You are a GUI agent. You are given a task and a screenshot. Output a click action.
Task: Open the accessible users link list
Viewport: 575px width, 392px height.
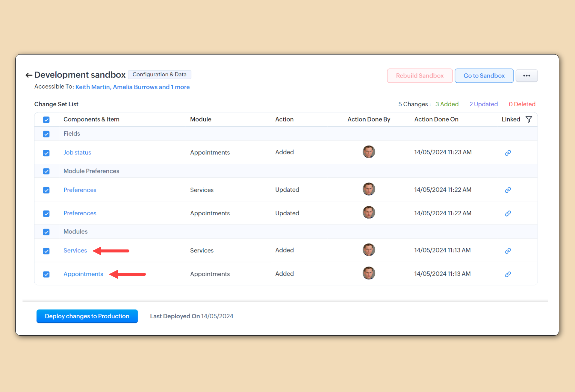tap(132, 87)
